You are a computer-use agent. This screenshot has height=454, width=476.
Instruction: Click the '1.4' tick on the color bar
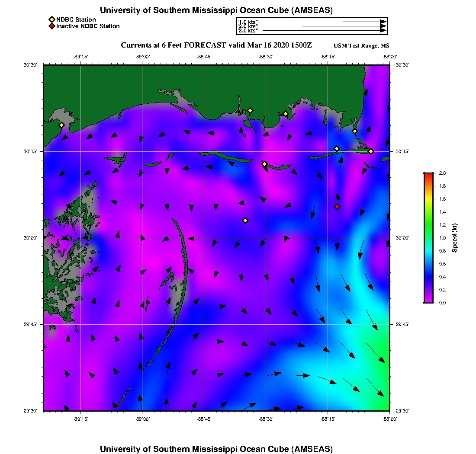pos(442,212)
